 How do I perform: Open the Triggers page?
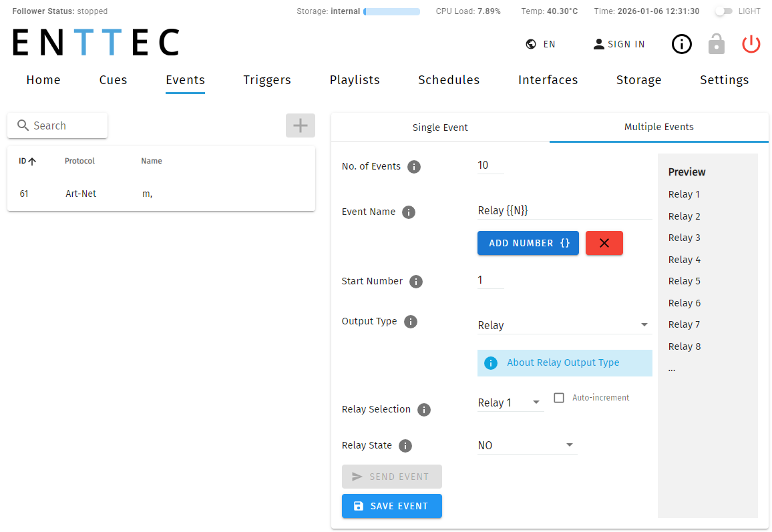[x=267, y=79]
